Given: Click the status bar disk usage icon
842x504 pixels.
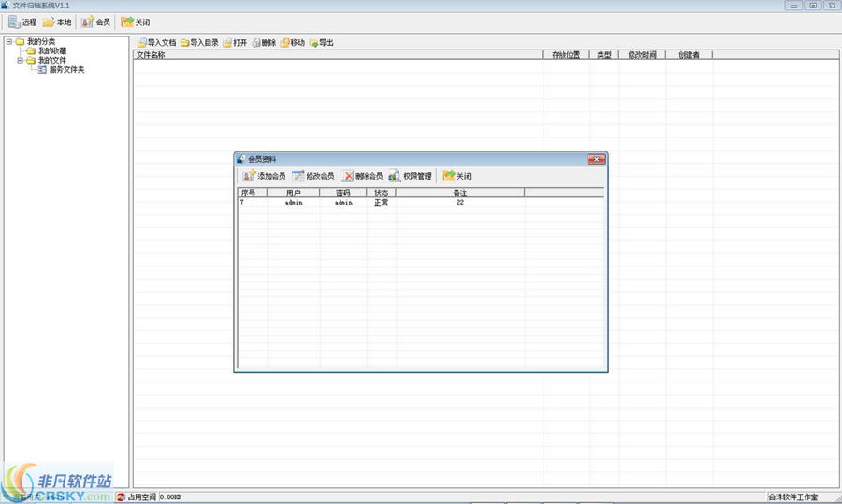Looking at the screenshot, I should [122, 497].
